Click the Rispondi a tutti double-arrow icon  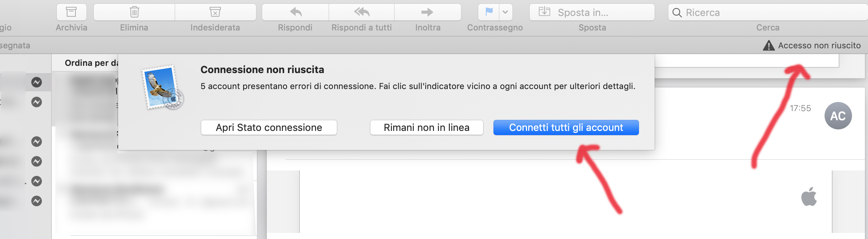(362, 12)
